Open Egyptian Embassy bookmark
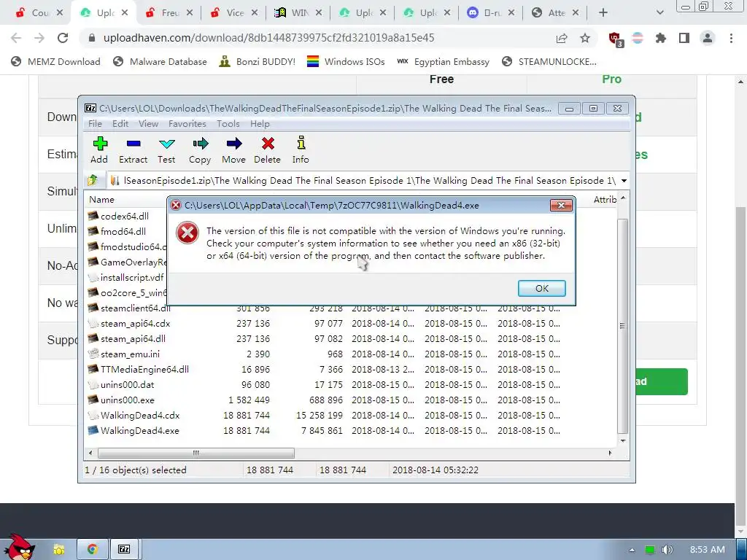747x560 pixels. pyautogui.click(x=443, y=61)
